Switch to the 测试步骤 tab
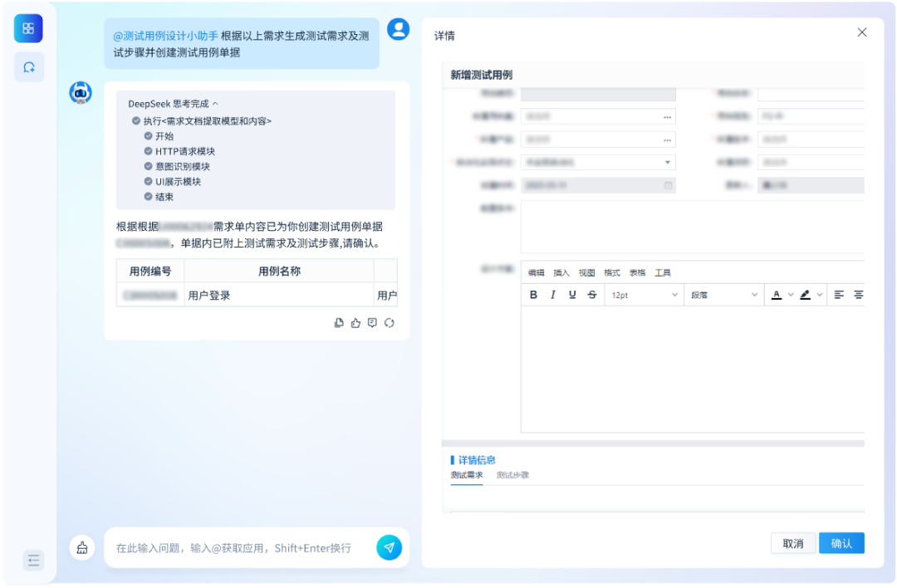 [512, 475]
